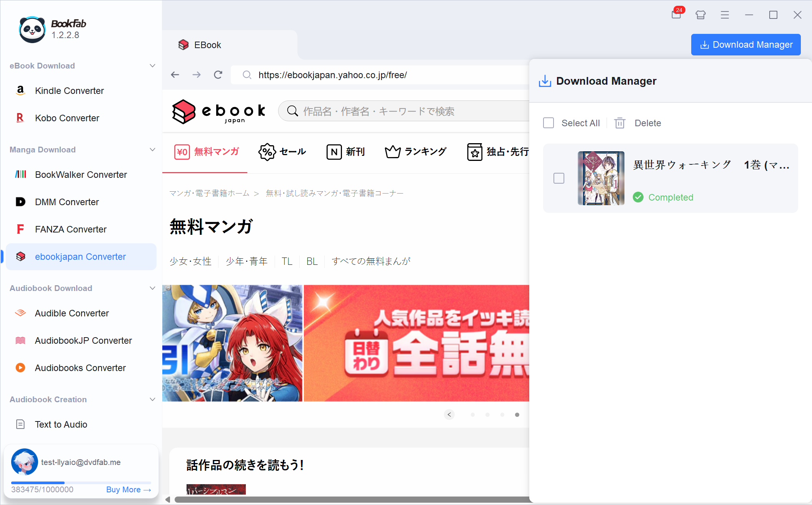This screenshot has width=812, height=505.
Task: Click the Buy More link
Action: point(128,489)
